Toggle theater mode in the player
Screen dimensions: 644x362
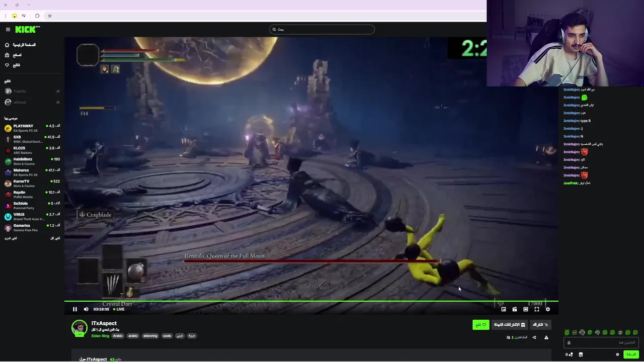click(x=526, y=309)
